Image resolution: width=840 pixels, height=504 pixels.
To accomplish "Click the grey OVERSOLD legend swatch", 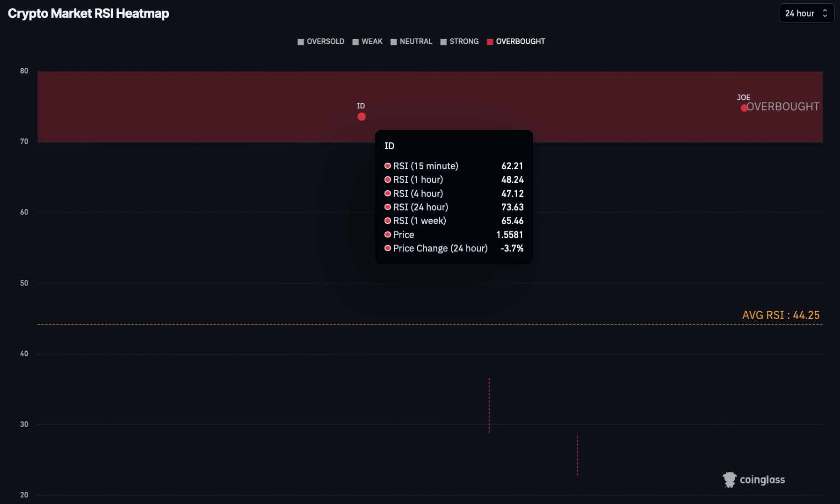I will point(301,42).
